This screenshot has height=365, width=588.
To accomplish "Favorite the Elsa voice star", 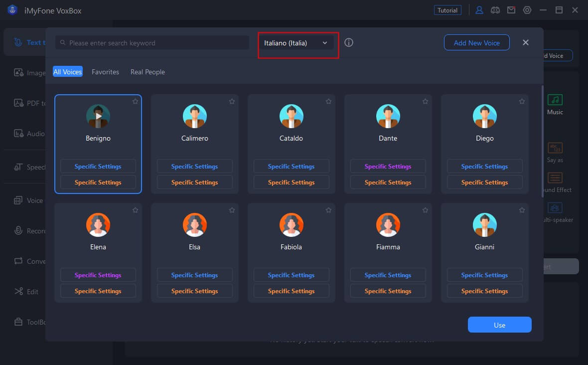I will (232, 210).
